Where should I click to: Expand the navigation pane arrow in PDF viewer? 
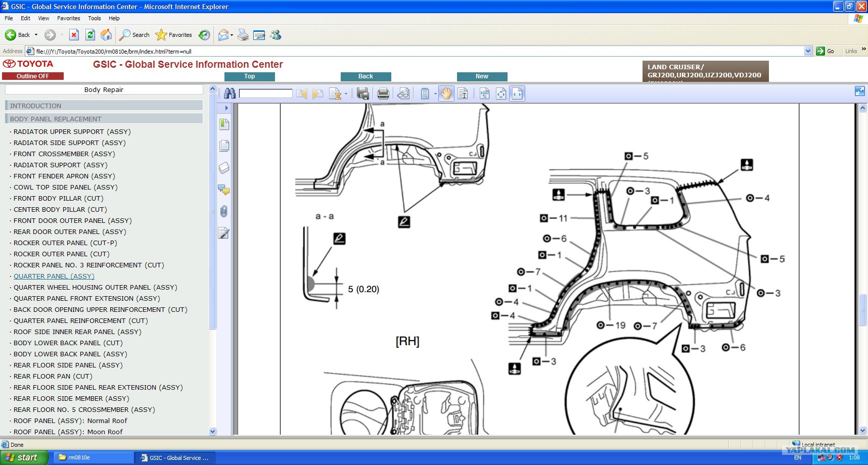pyautogui.click(x=226, y=108)
